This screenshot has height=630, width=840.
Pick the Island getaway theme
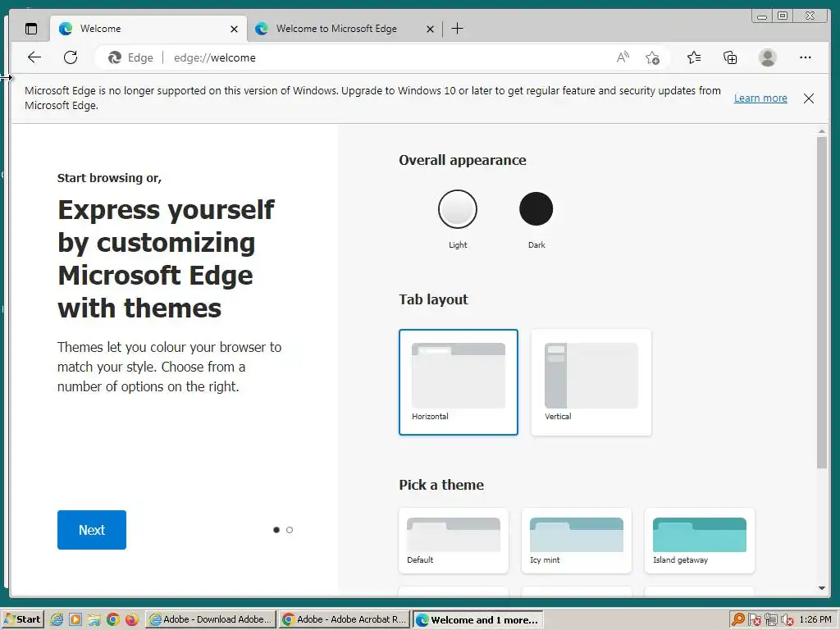pos(700,541)
